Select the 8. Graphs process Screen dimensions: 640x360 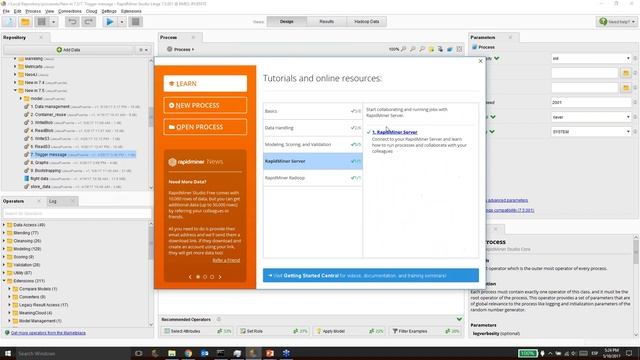click(39, 162)
